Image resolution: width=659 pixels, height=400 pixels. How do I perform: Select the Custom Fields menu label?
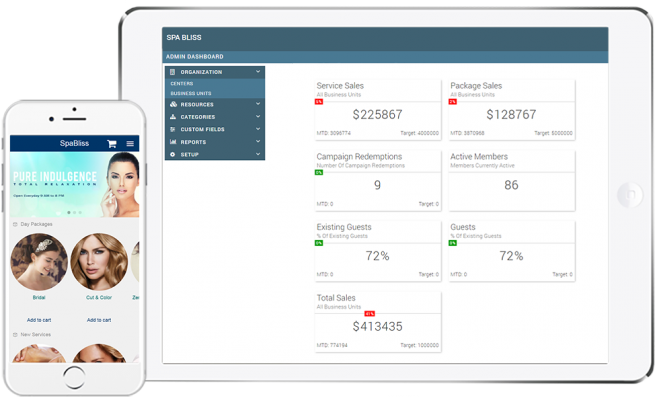(203, 129)
